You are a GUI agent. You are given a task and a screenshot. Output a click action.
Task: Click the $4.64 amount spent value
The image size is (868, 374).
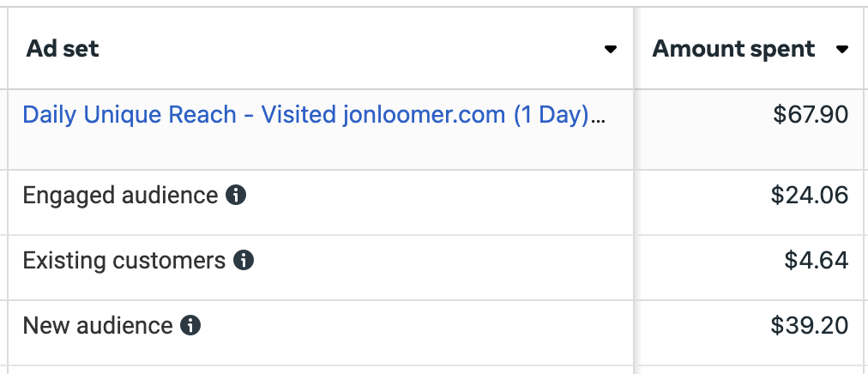click(x=817, y=260)
